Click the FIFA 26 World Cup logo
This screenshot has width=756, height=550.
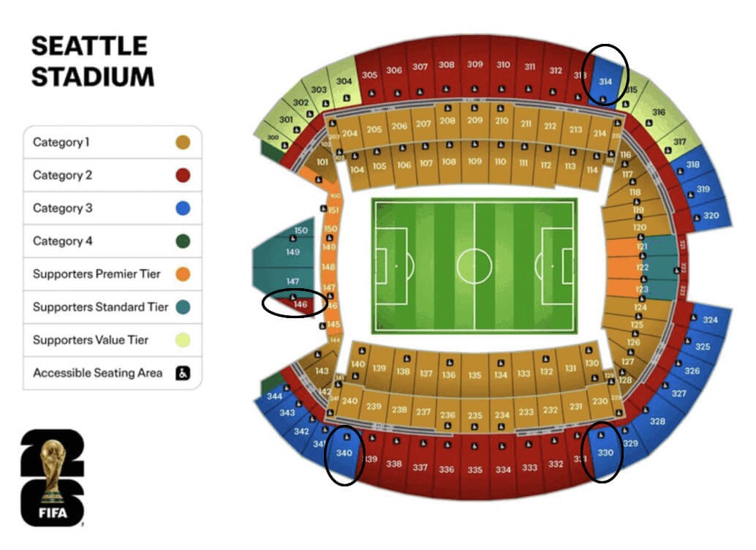pos(52,478)
